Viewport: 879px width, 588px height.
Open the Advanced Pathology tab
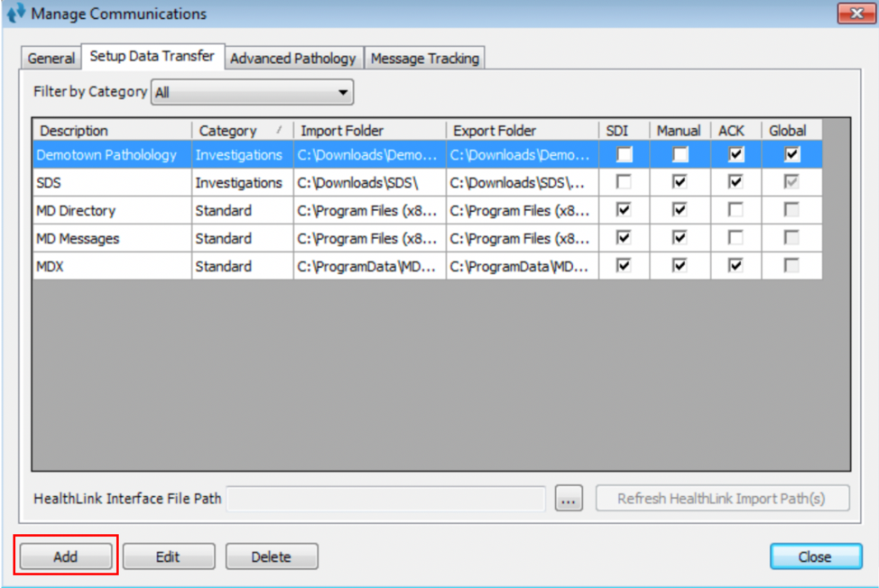pos(293,59)
